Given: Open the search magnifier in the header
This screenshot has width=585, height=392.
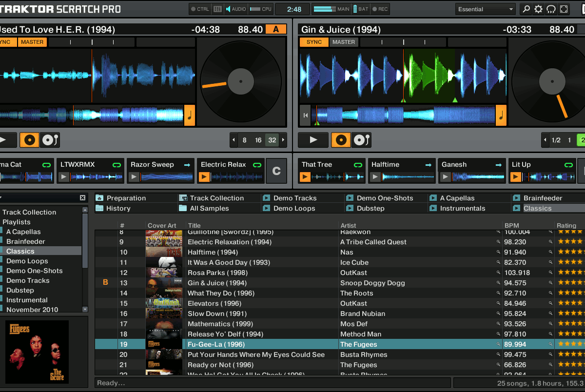Looking at the screenshot, I should 526,9.
